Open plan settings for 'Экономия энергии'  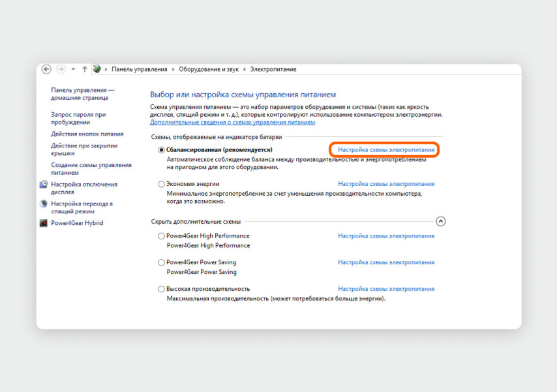pyautogui.click(x=386, y=184)
